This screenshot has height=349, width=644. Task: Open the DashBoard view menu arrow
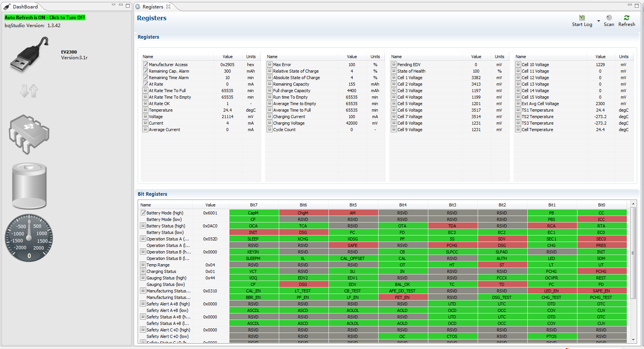pyautogui.click(x=114, y=5)
